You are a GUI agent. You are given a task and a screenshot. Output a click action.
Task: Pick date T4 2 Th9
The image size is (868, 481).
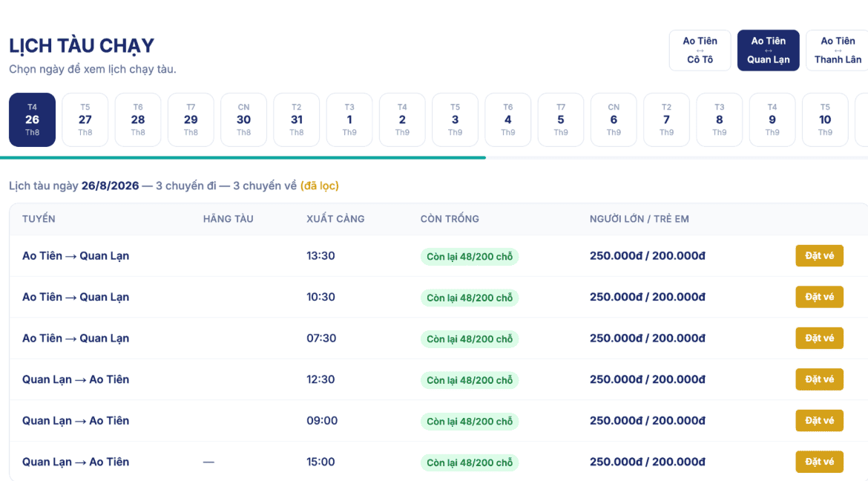click(x=402, y=120)
